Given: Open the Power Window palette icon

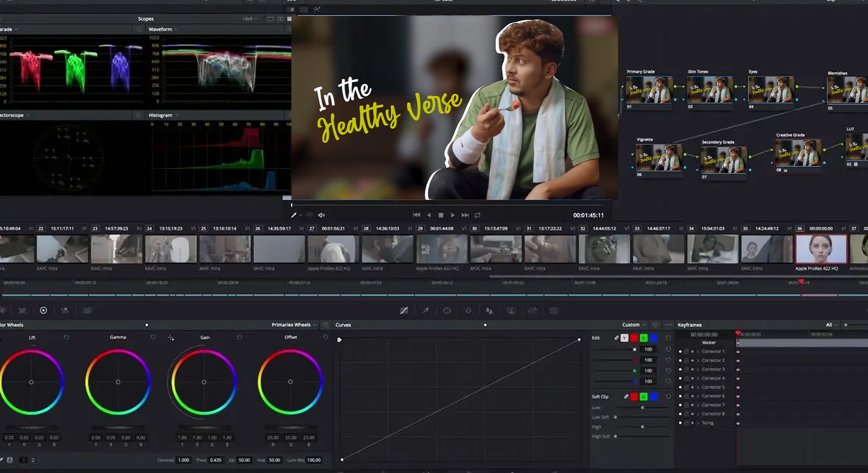Looking at the screenshot, I should point(447,311).
